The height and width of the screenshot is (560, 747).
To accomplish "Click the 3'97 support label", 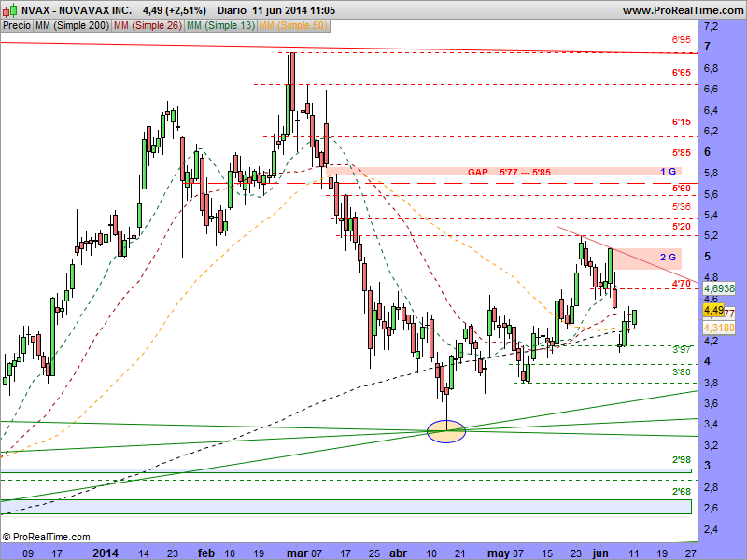I will pos(682,350).
